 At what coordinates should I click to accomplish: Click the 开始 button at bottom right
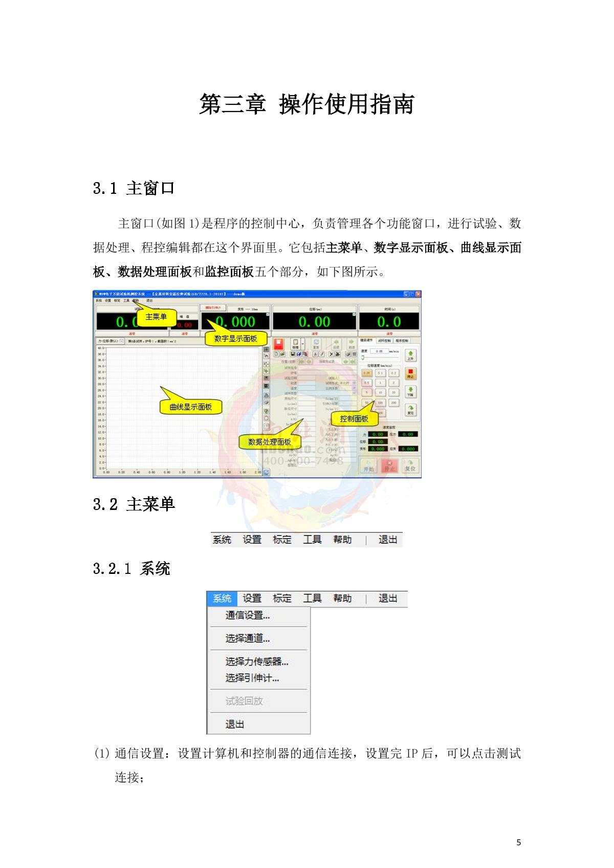[368, 466]
